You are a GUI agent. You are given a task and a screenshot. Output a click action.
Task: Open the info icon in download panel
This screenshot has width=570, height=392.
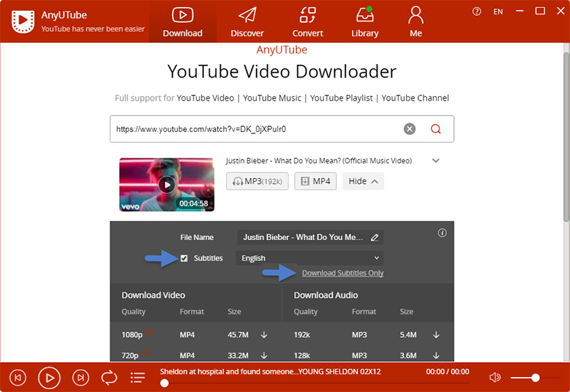(442, 233)
